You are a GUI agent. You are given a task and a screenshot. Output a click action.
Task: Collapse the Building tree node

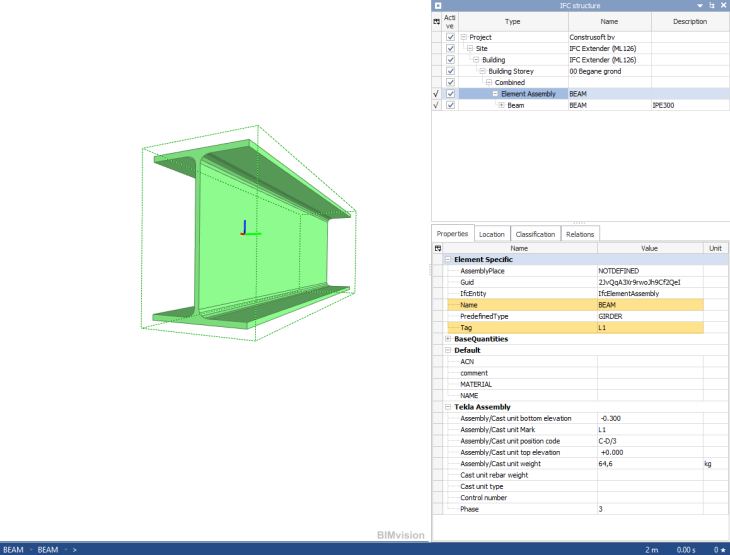tap(476, 60)
